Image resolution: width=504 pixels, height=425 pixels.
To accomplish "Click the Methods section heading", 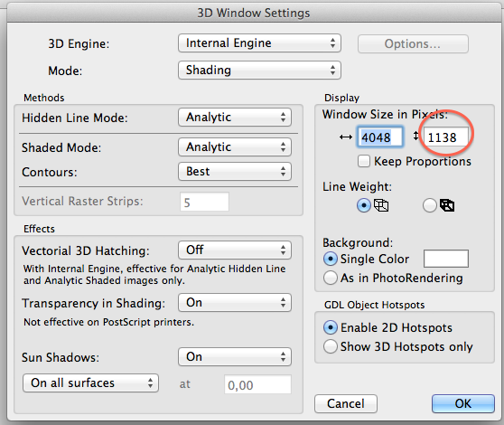I will pos(44,98).
